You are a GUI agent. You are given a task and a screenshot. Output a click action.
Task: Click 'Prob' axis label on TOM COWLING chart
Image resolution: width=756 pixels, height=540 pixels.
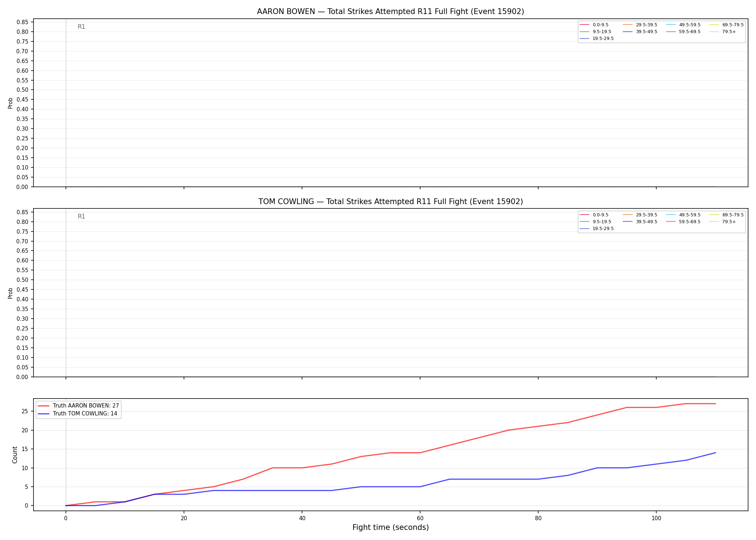(10, 293)
